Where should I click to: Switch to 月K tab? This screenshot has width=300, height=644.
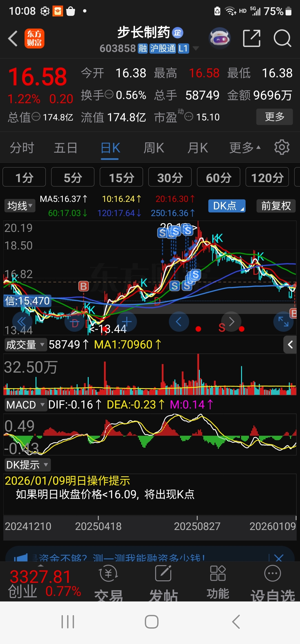(197, 148)
